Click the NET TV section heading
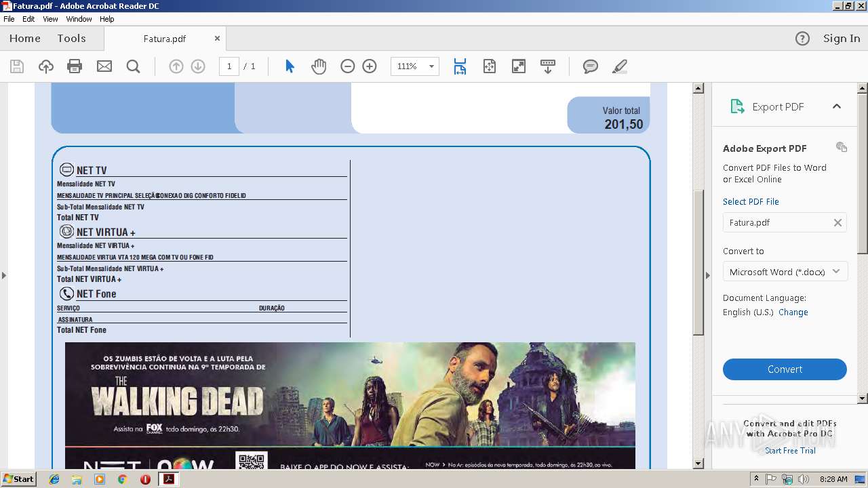 [92, 170]
